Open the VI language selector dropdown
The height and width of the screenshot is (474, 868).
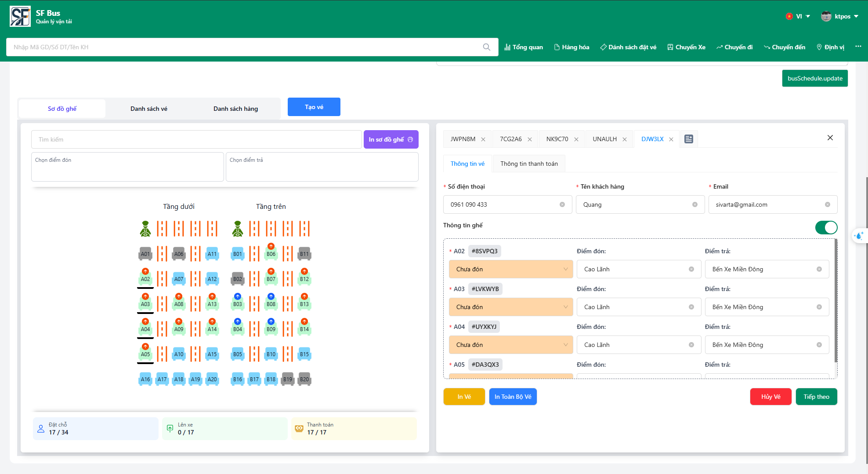[x=798, y=16]
